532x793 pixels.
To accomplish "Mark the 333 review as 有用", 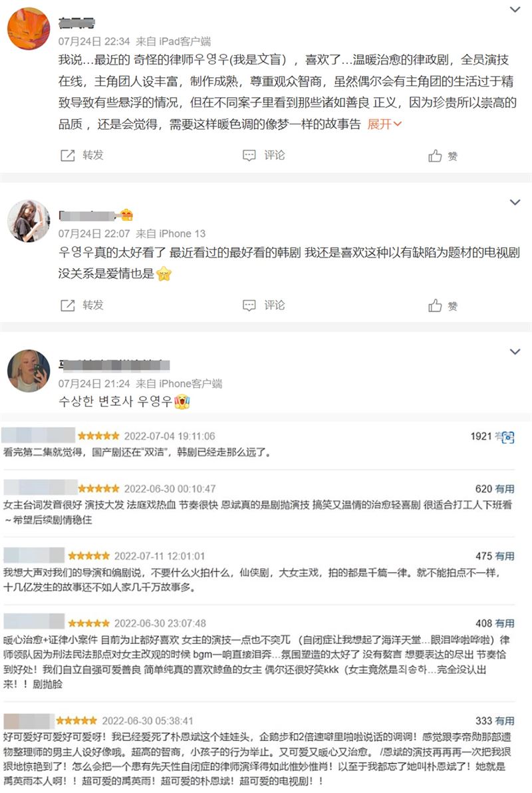I will click(505, 720).
